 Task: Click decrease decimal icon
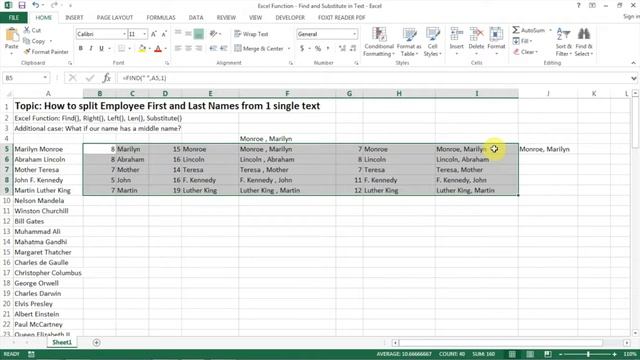click(x=353, y=49)
